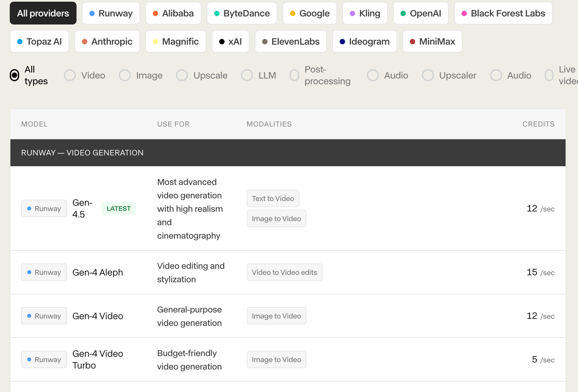The width and height of the screenshot is (578, 392).
Task: Pick the Upscaler type radio
Action: [428, 76]
